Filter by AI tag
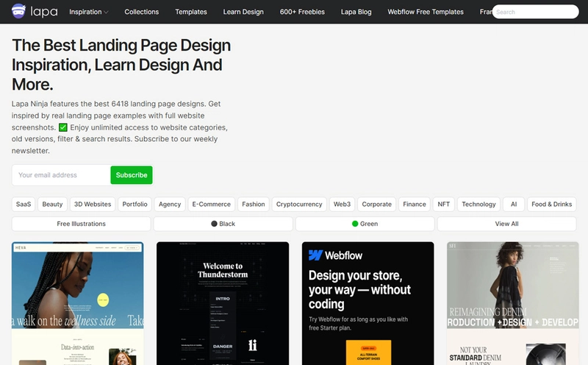The height and width of the screenshot is (365, 588). [x=514, y=205]
